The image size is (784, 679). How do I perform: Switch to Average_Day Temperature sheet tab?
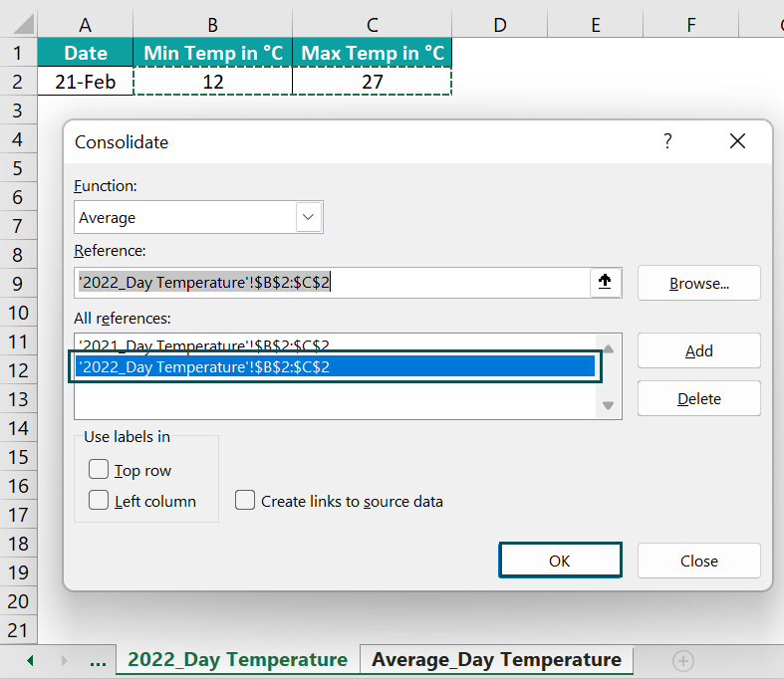click(x=496, y=660)
